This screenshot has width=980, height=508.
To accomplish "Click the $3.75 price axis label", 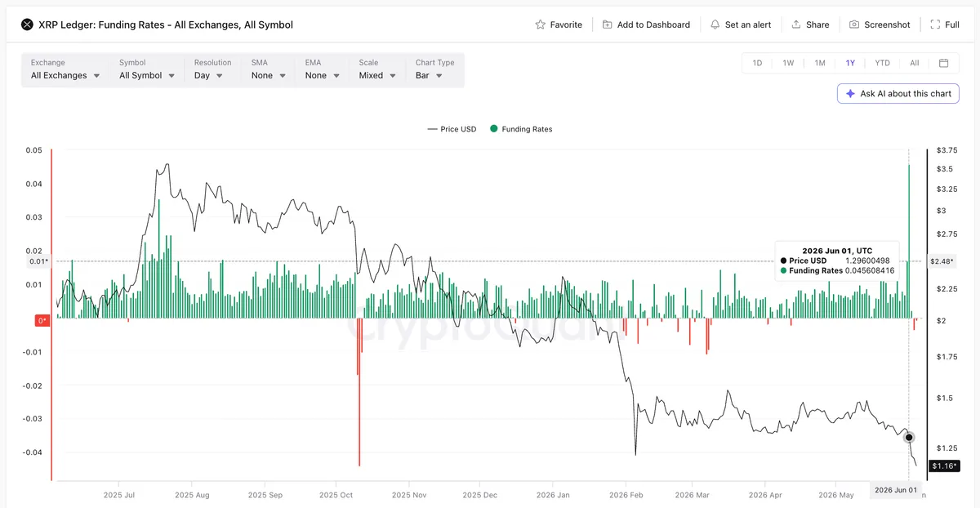I will (x=947, y=150).
